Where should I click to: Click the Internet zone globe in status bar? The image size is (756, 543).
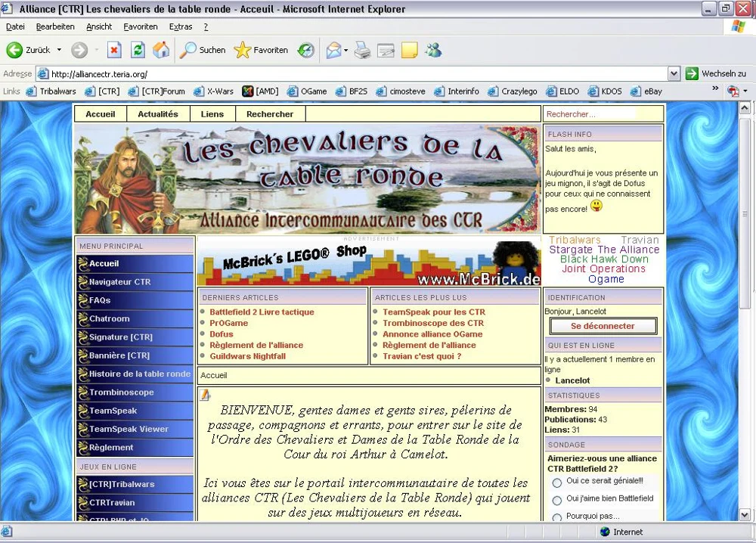coord(605,532)
